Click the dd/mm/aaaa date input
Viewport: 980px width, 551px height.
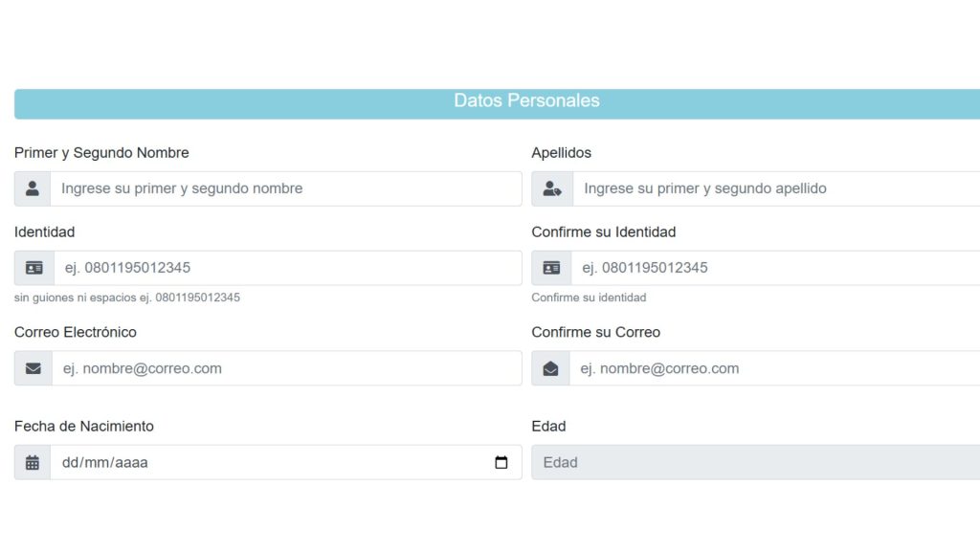click(x=268, y=463)
